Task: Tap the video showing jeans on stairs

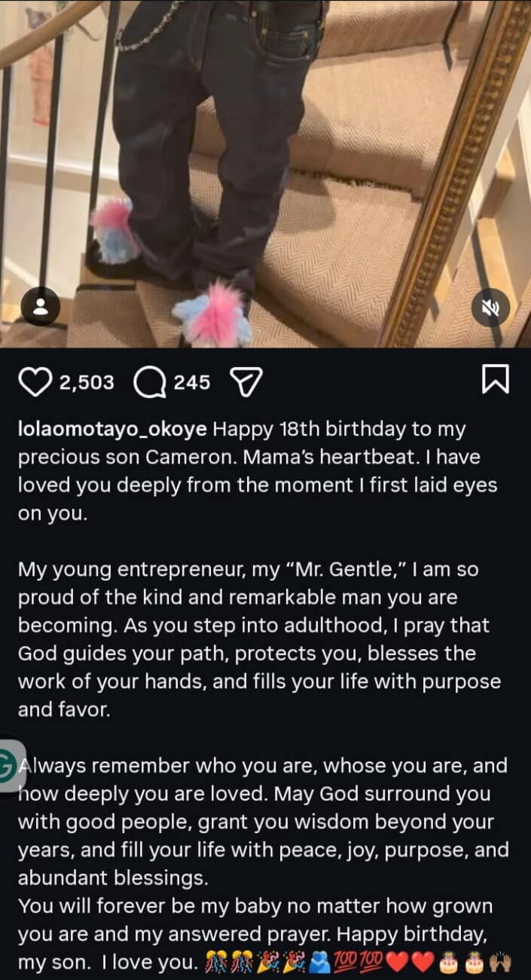Action: [265, 173]
